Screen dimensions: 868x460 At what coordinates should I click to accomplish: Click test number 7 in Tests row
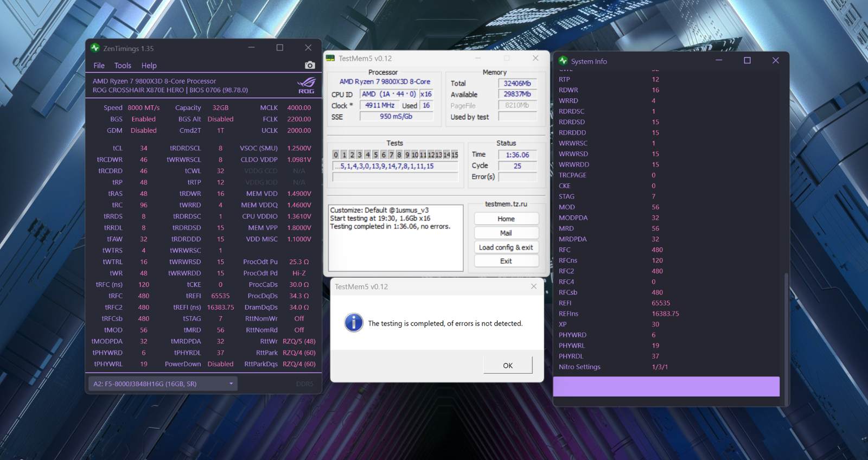click(x=391, y=155)
